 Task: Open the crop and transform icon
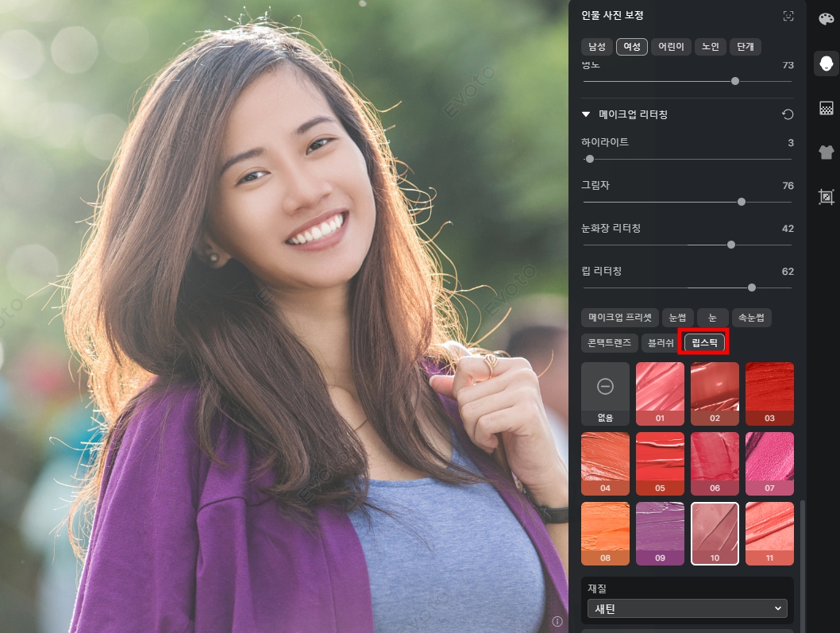(x=826, y=197)
